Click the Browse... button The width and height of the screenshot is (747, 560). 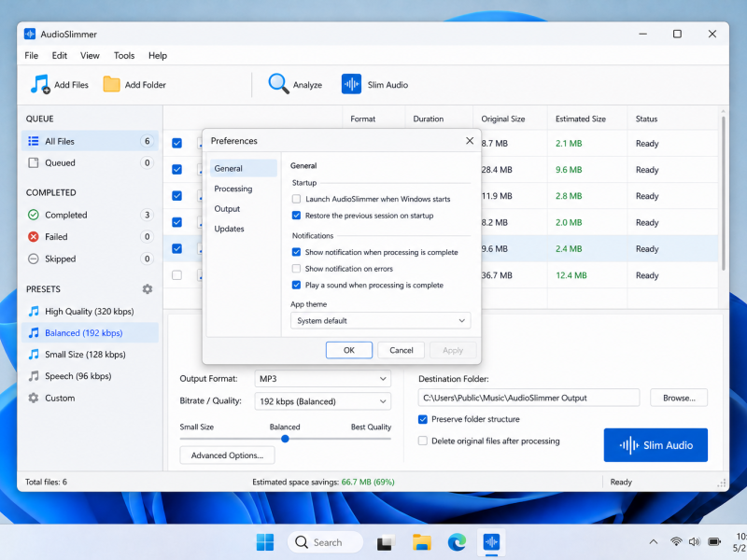pos(679,398)
